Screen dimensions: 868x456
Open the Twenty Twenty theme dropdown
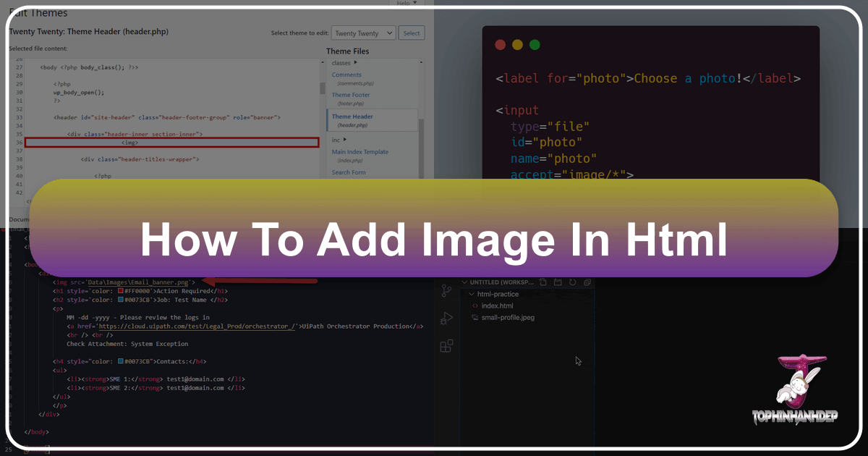point(363,33)
